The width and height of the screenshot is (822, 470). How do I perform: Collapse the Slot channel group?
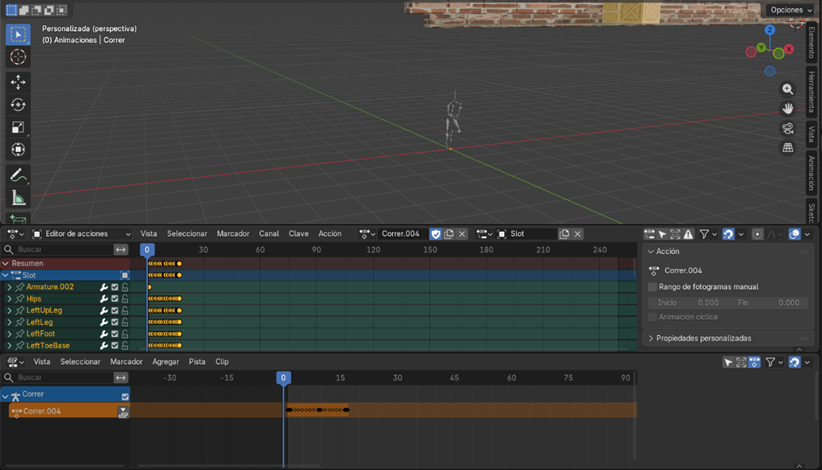(6, 275)
